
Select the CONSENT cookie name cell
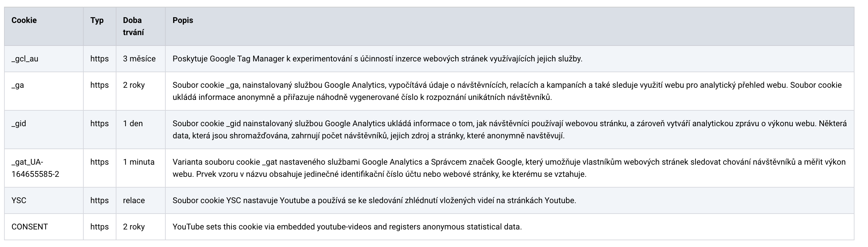(x=30, y=227)
